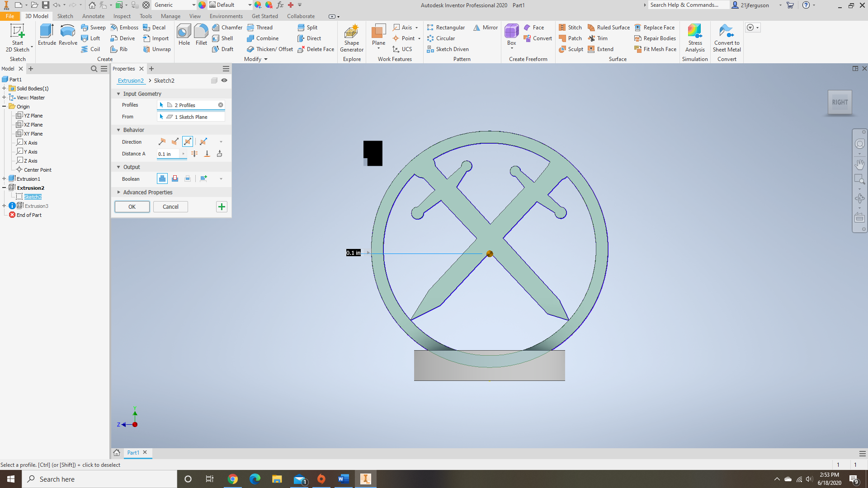Select New Solid boolean option
This screenshot has height=488, width=868.
click(x=203, y=179)
